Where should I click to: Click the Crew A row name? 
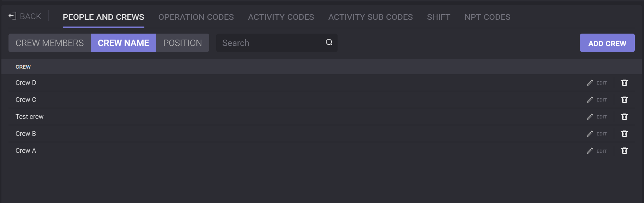(26, 151)
